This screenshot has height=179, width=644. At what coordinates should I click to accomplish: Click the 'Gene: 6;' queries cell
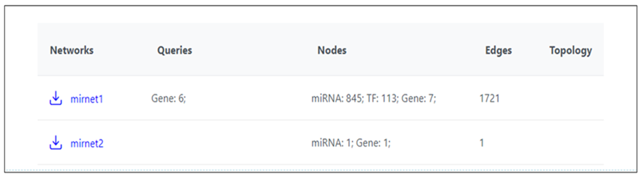(x=169, y=98)
